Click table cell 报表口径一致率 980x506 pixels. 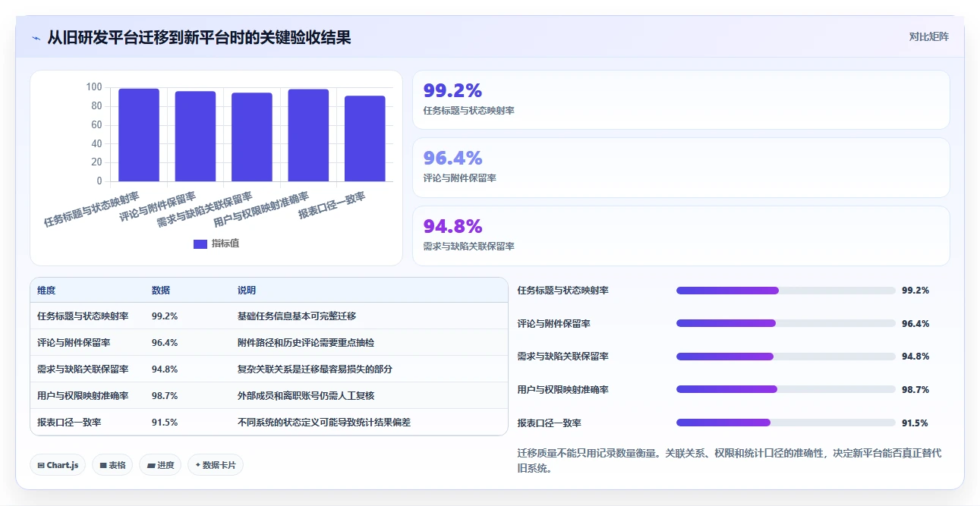click(x=69, y=422)
